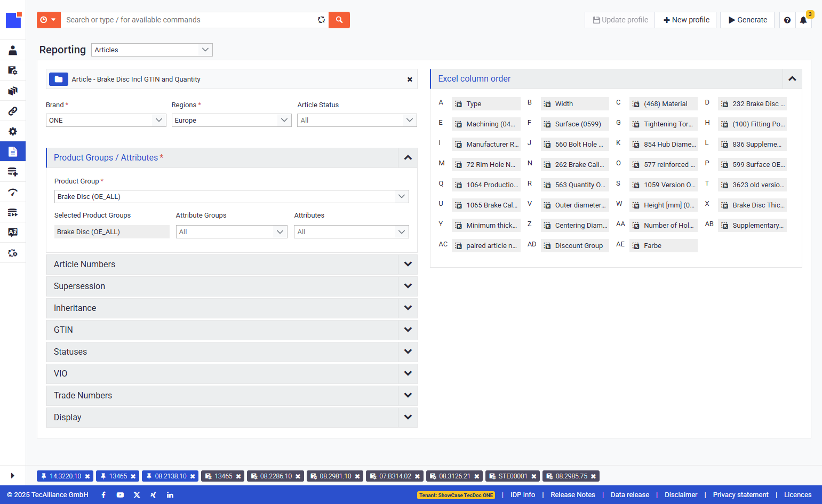The image size is (822, 504).
Task: Select the Discount Group column chip
Action: (574, 246)
